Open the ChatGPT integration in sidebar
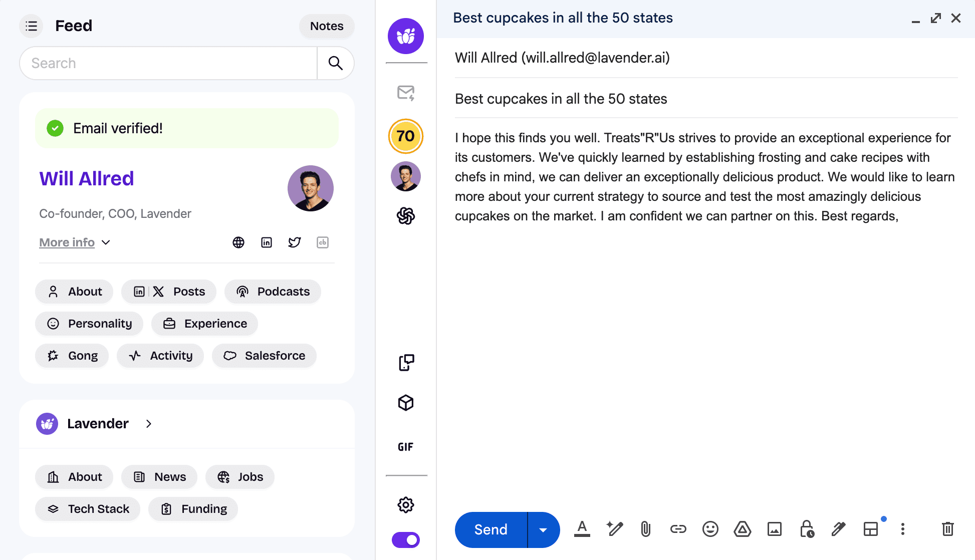Screen dimensions: 975x560 (x=406, y=216)
